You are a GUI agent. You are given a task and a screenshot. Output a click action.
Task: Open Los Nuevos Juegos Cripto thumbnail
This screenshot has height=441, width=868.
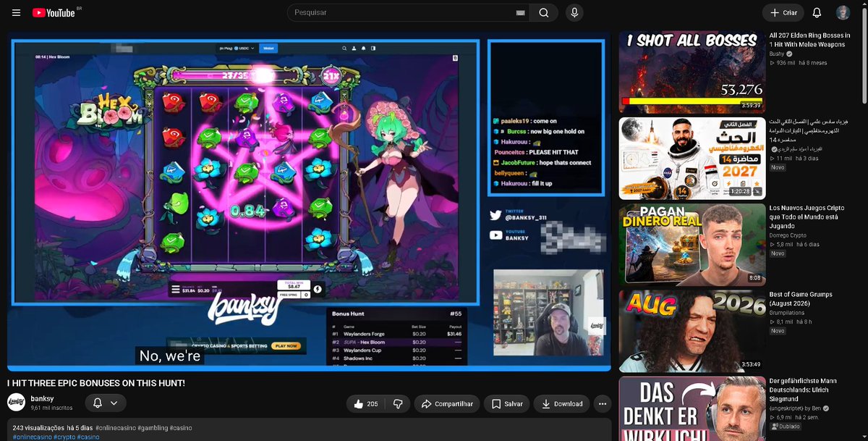coord(692,244)
